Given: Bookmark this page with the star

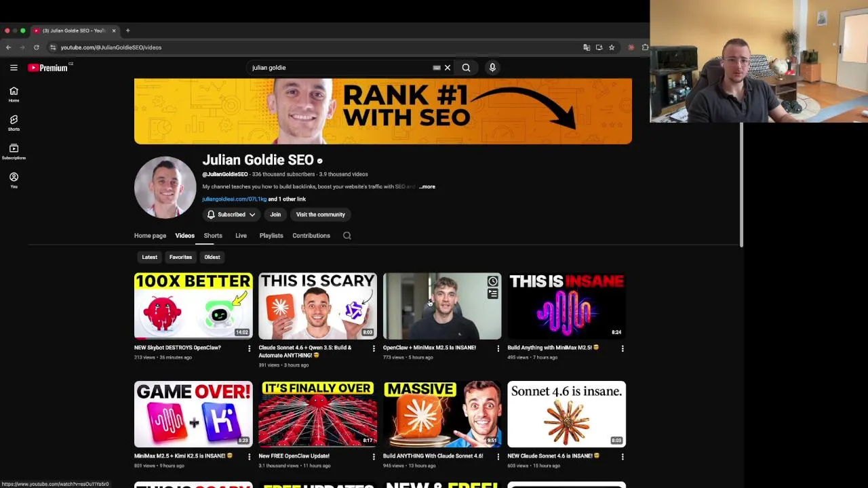Looking at the screenshot, I should [x=611, y=47].
